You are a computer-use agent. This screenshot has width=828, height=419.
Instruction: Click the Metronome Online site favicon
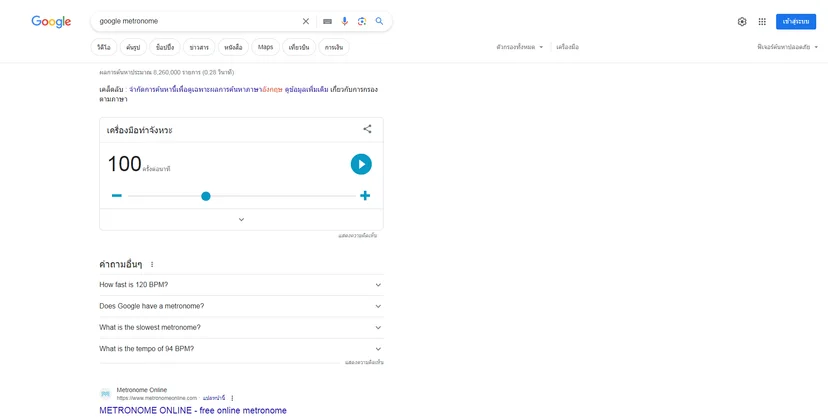[x=106, y=394]
